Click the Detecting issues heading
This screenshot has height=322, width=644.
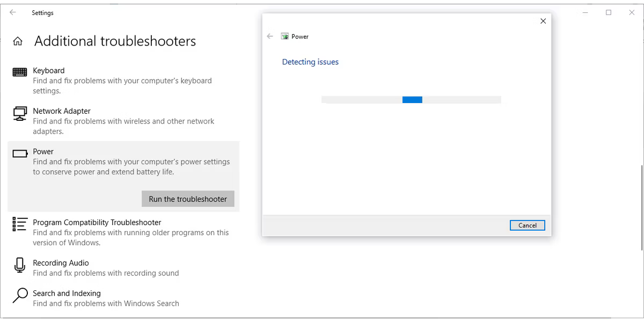310,62
